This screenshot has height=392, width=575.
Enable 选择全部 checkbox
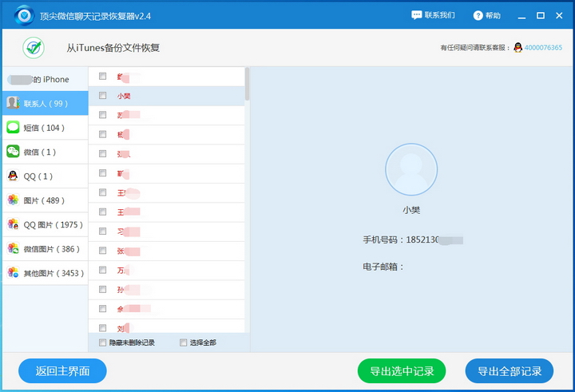184,343
